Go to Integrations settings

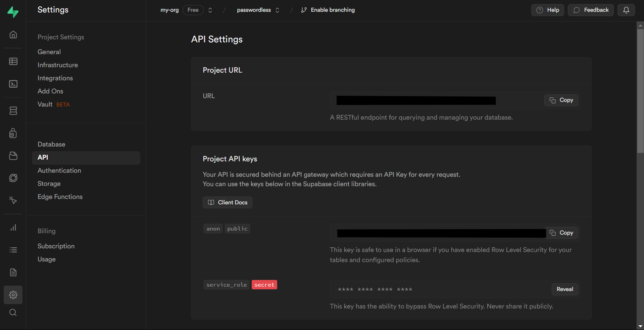(55, 78)
